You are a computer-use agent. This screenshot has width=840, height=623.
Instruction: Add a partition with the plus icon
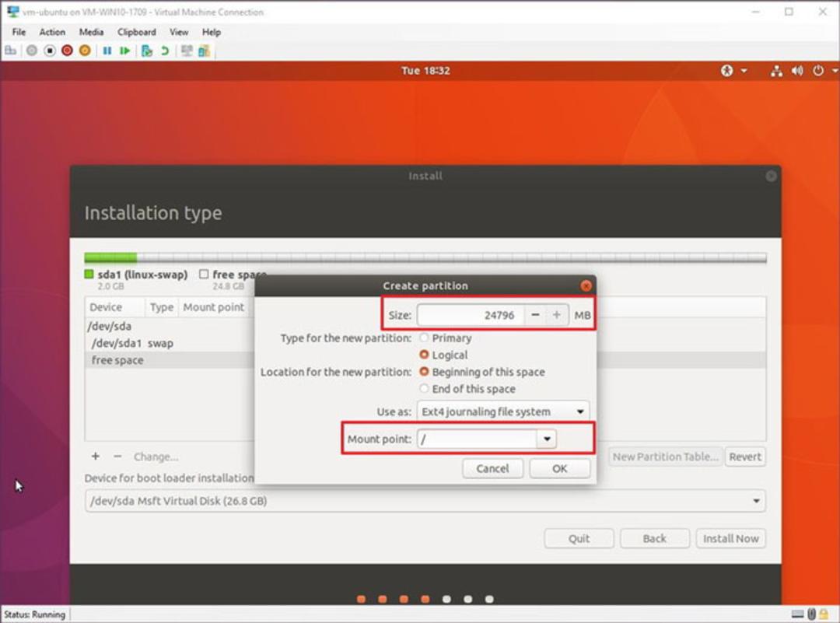(96, 457)
